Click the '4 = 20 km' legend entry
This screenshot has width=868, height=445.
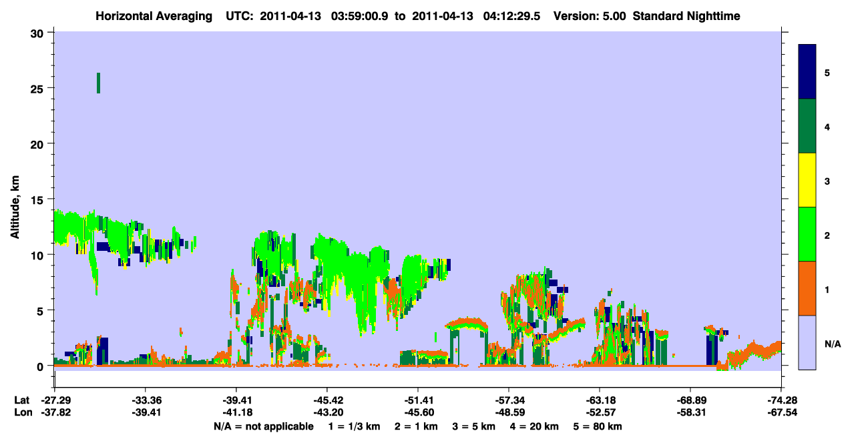click(536, 426)
